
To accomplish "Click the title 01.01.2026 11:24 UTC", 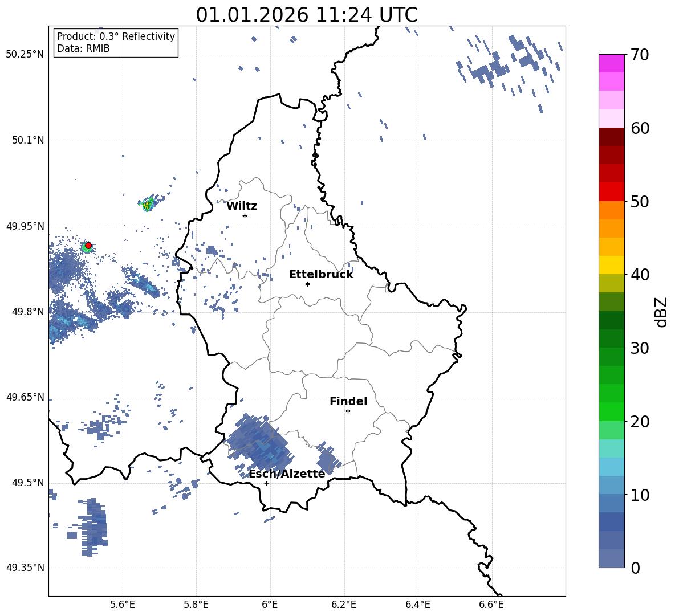I will pyautogui.click(x=307, y=15).
